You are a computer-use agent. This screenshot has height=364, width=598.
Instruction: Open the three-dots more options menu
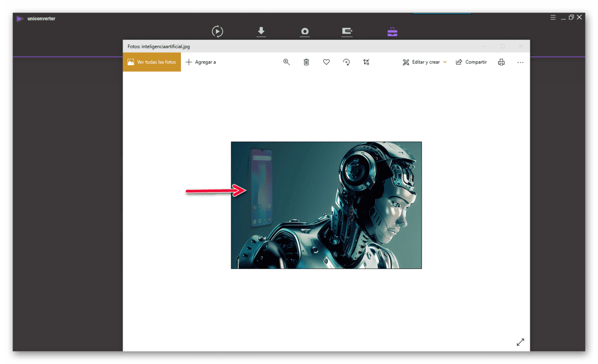pos(520,63)
